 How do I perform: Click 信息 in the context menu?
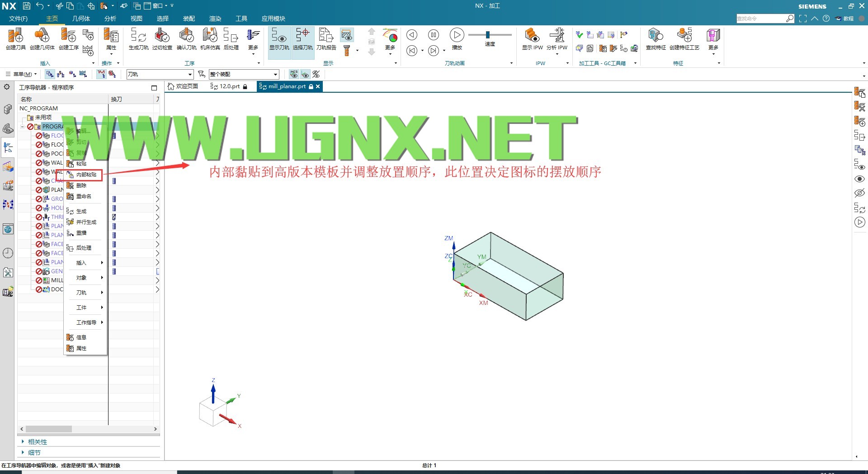pos(81,337)
